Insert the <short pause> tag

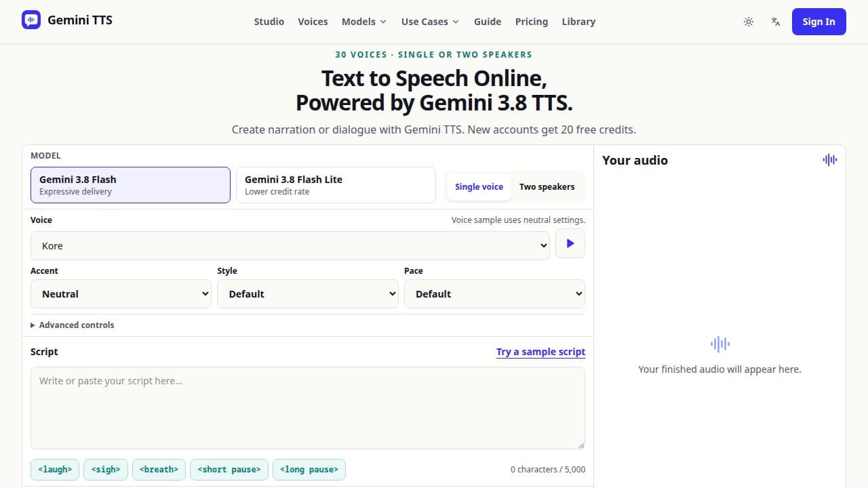coord(229,470)
